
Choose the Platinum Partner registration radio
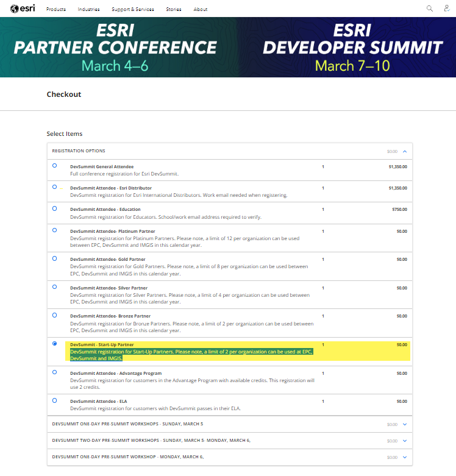pos(55,230)
